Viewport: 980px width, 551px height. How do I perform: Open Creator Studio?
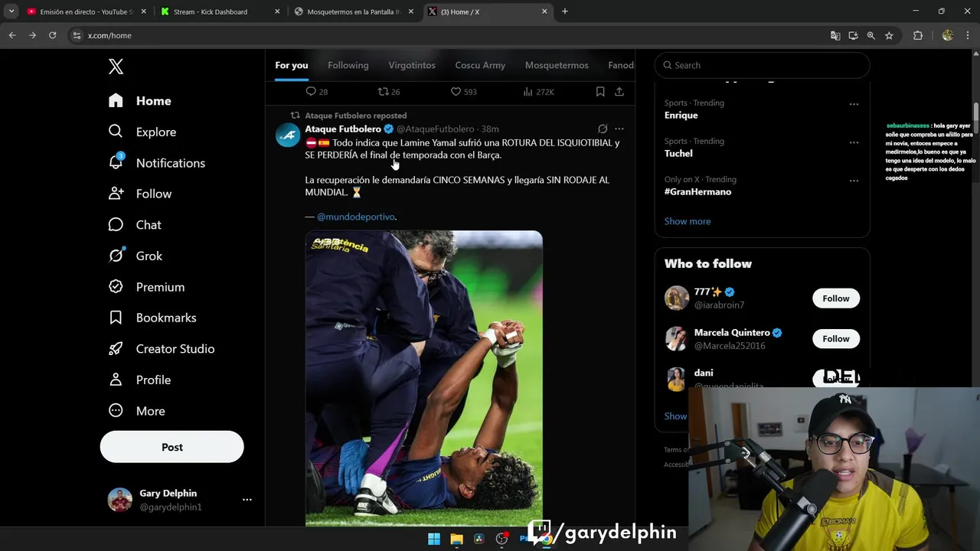162,349
